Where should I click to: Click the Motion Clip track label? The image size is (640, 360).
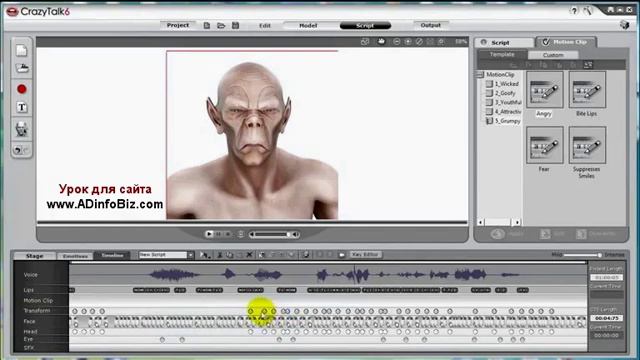pos(38,300)
